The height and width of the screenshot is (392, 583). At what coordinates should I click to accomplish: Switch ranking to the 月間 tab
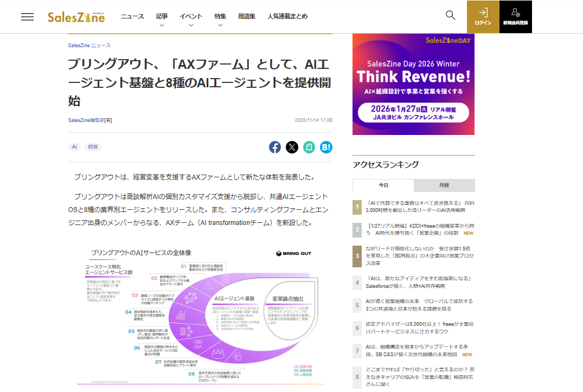coord(444,185)
